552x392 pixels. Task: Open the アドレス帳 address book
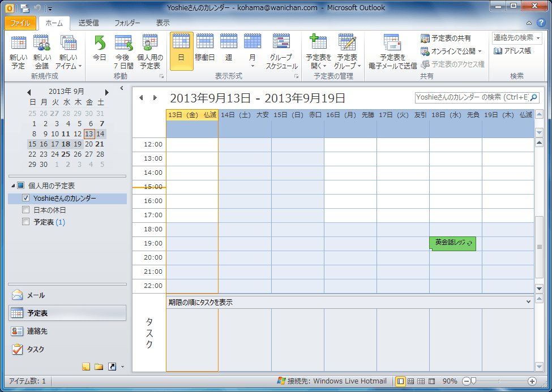[512, 51]
